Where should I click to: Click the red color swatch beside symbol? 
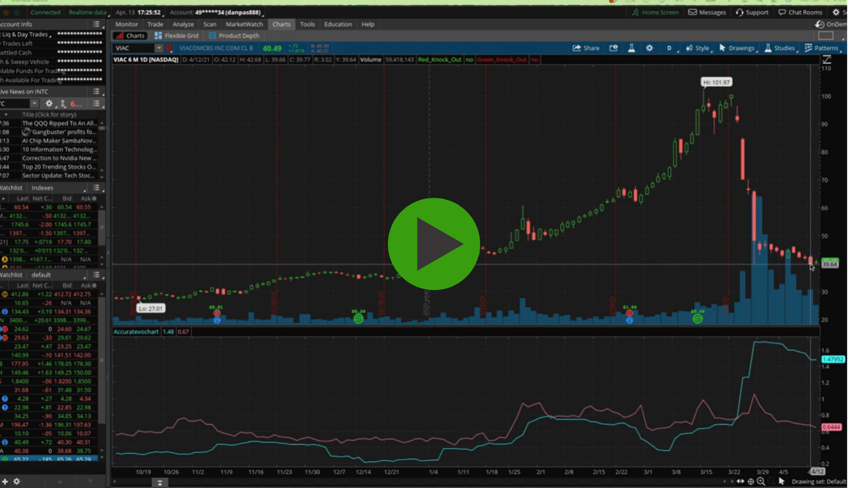click(x=170, y=48)
